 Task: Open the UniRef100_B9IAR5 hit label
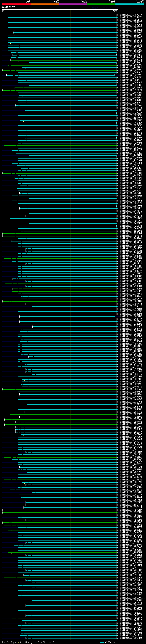[131, 638]
